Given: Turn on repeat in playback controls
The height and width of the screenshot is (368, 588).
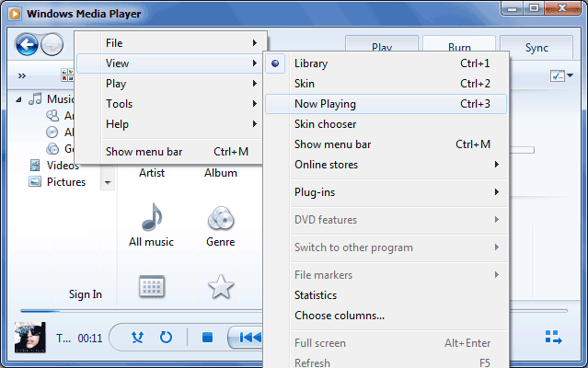Looking at the screenshot, I should click(x=166, y=338).
